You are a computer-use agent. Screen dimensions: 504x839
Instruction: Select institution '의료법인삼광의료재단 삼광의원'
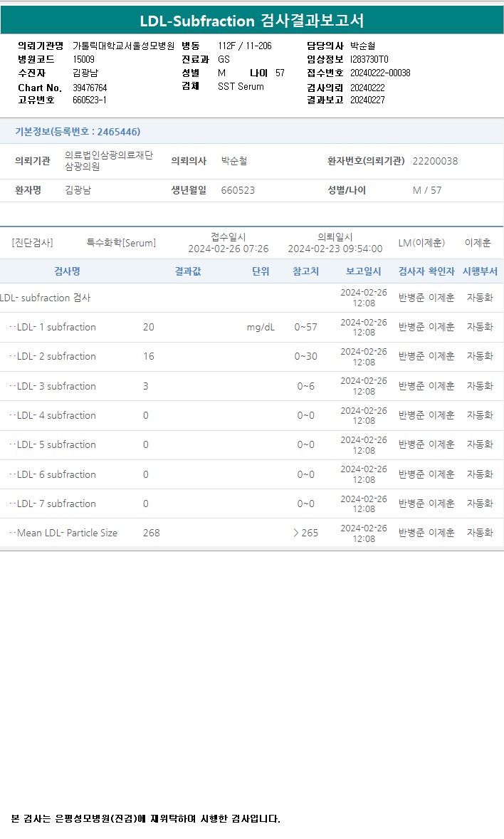point(109,160)
